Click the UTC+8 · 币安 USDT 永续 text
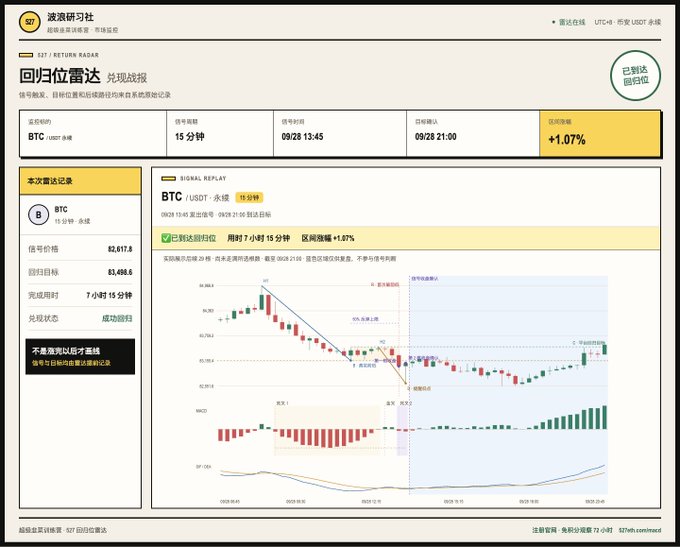 click(x=628, y=22)
